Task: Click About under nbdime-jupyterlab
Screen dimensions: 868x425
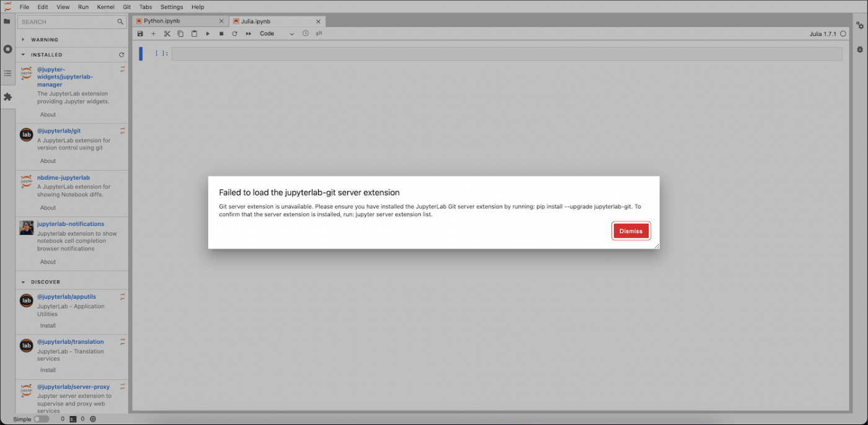Action: click(x=48, y=208)
